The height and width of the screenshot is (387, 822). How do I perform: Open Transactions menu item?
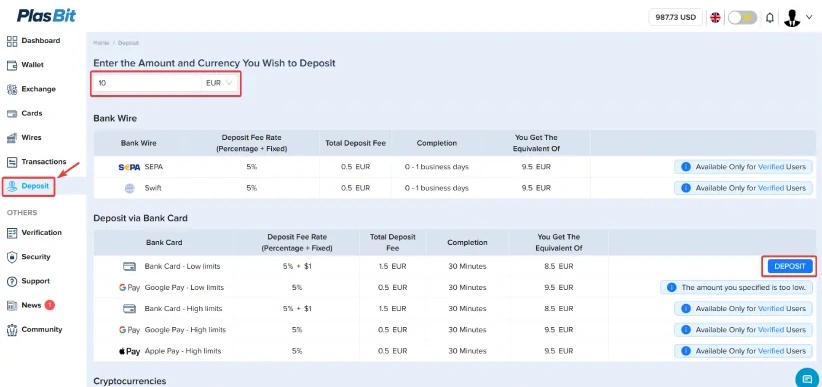[x=44, y=162]
